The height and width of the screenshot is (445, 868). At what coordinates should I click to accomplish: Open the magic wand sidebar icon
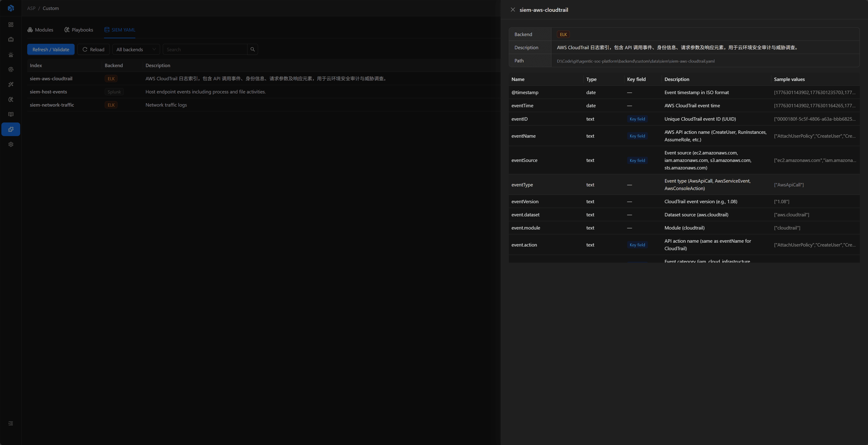tap(11, 84)
